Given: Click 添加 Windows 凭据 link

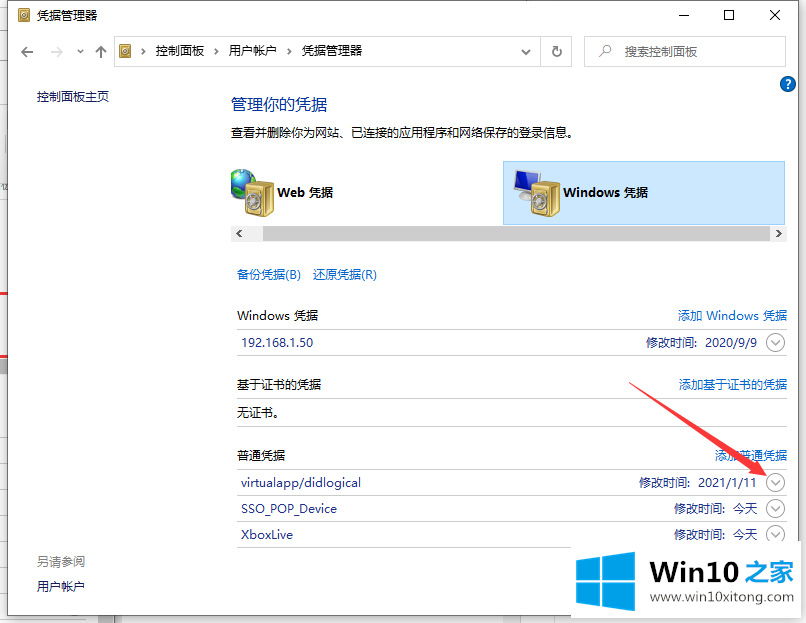Looking at the screenshot, I should click(732, 316).
